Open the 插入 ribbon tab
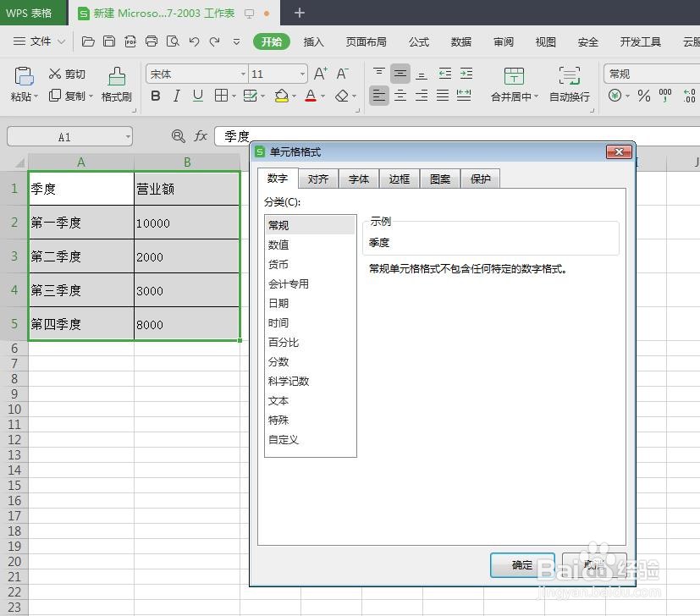The height and width of the screenshot is (616, 700). click(313, 42)
